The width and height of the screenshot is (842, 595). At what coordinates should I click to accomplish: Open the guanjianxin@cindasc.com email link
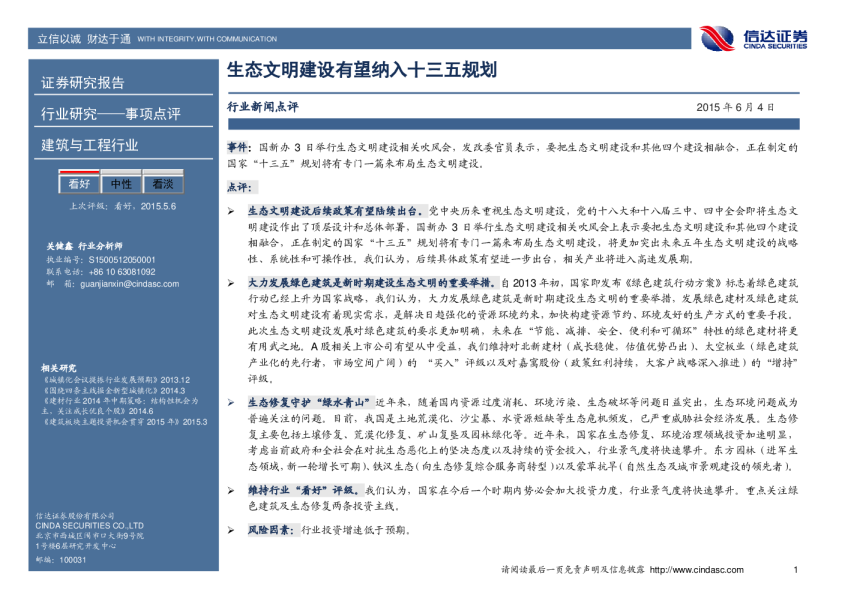(129, 284)
